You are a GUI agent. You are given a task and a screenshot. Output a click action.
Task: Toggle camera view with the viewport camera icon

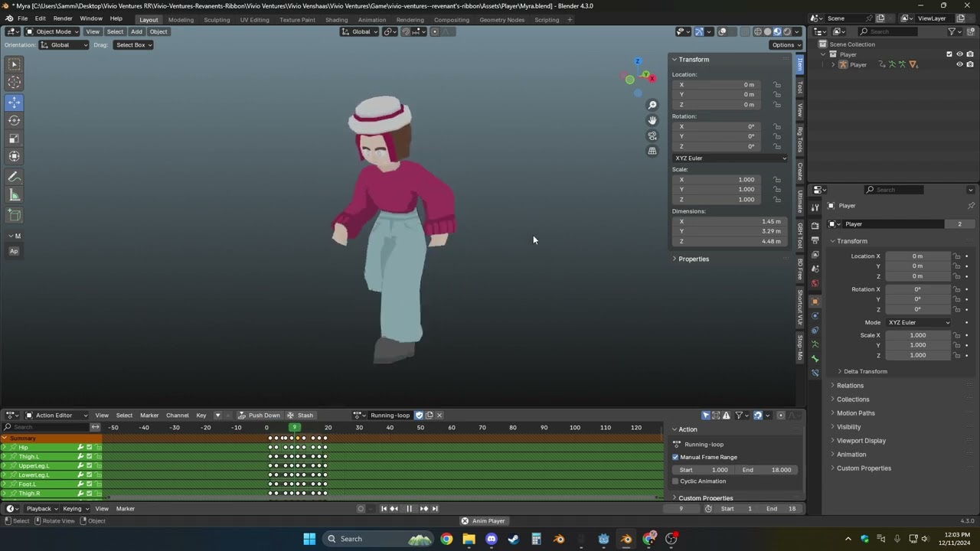[x=652, y=136]
